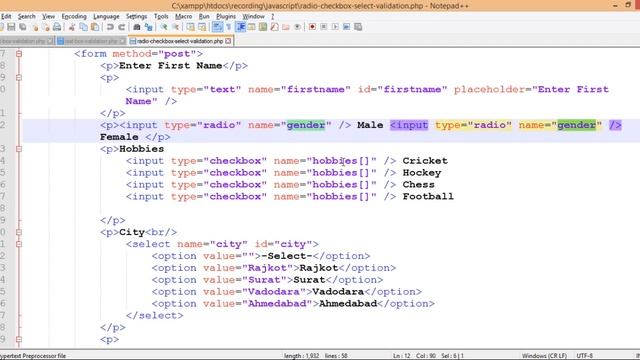
Task: Click the Close All documents toolbar icon
Action: (46, 27)
